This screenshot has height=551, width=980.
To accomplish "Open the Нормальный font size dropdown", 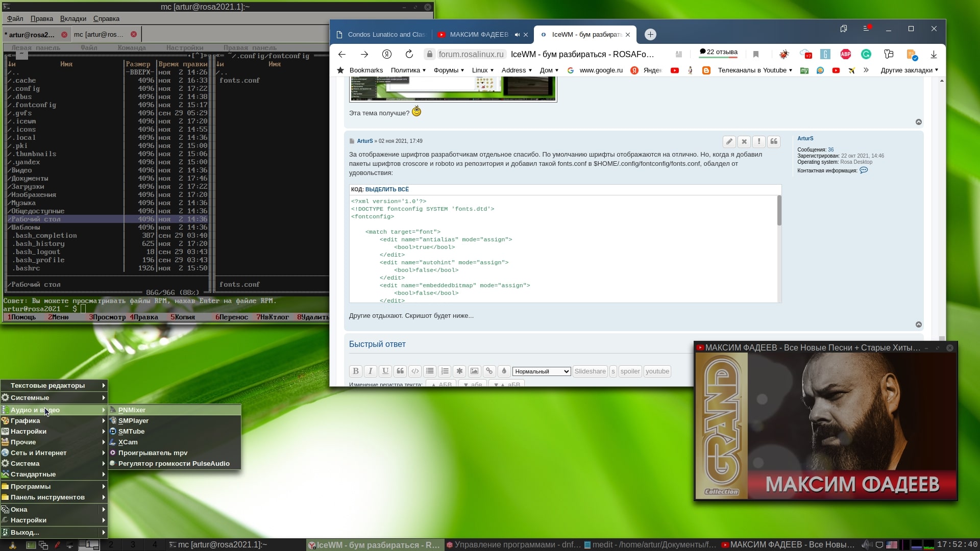I will click(x=541, y=371).
